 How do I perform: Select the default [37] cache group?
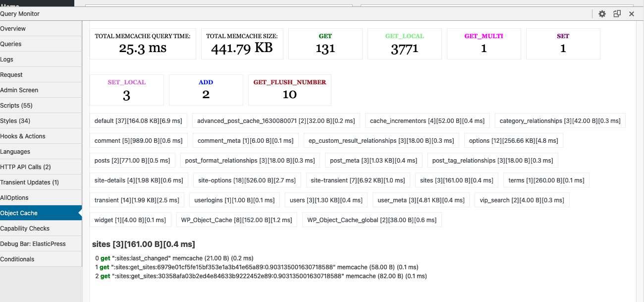(139, 121)
